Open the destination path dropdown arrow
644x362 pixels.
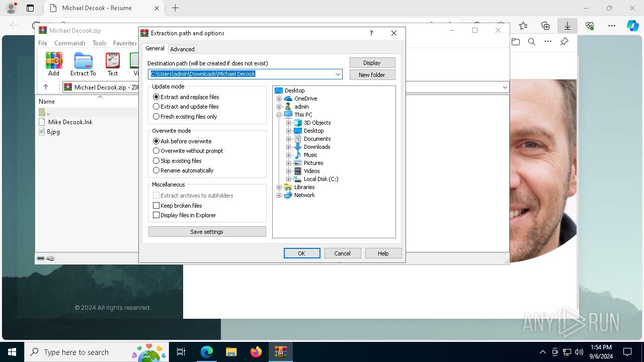(338, 74)
